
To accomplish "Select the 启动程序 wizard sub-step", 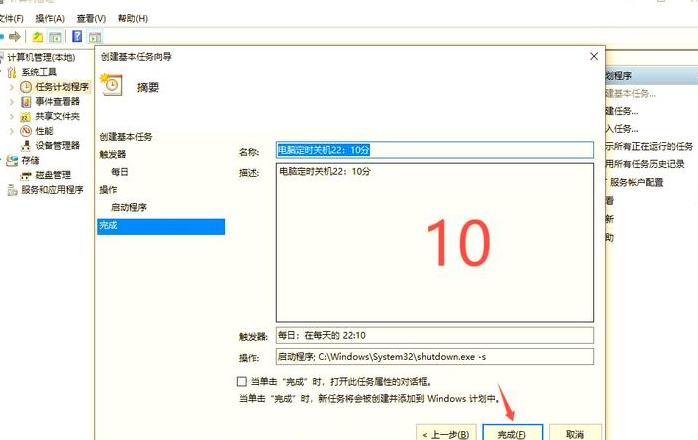I will [129, 208].
